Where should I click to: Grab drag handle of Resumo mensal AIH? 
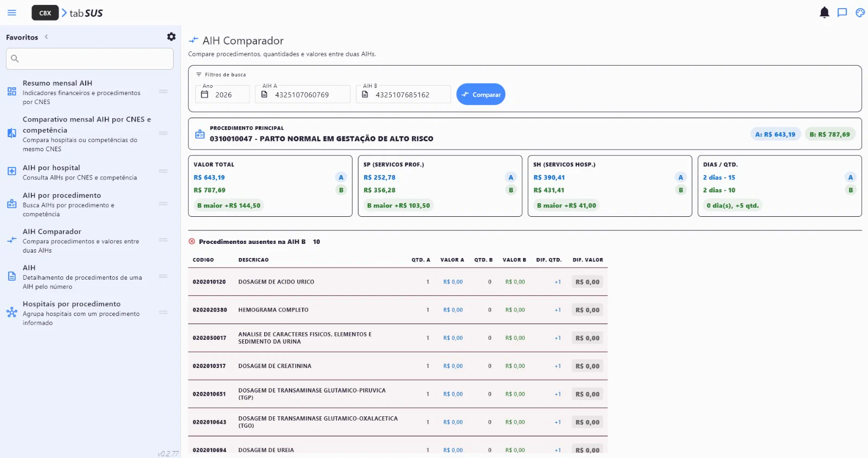[x=163, y=92]
